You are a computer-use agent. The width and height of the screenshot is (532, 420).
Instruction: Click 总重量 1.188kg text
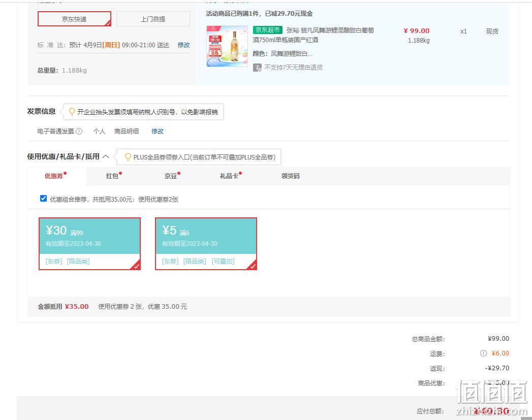coord(62,71)
